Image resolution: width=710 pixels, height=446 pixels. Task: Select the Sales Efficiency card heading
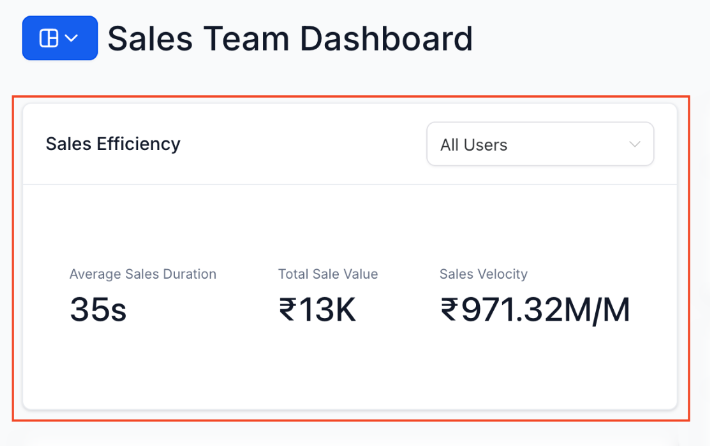click(113, 144)
